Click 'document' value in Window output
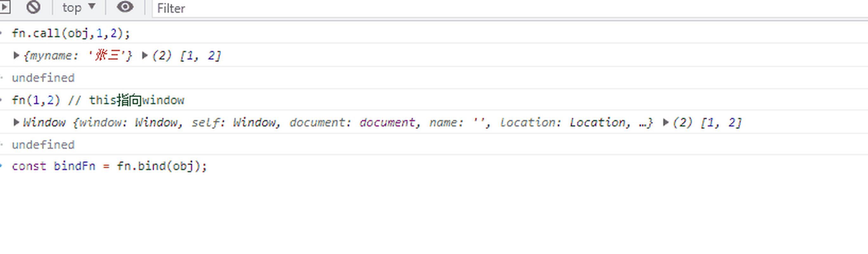Image resolution: width=868 pixels, height=254 pixels. [x=387, y=123]
